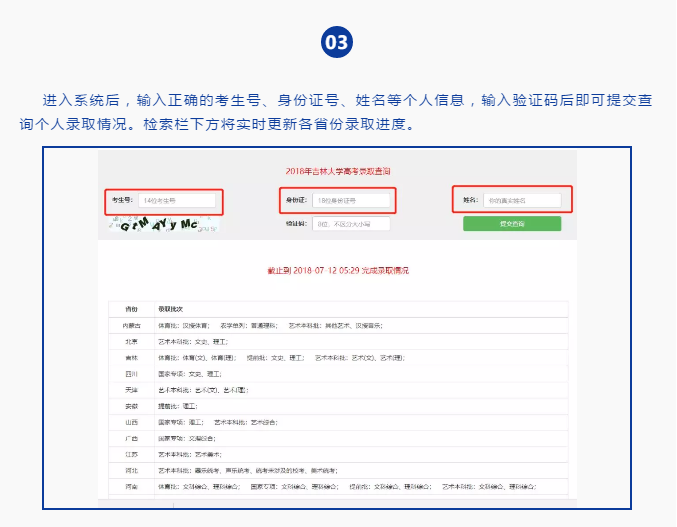
Task: Select the 天津 province row
Action: [131, 389]
